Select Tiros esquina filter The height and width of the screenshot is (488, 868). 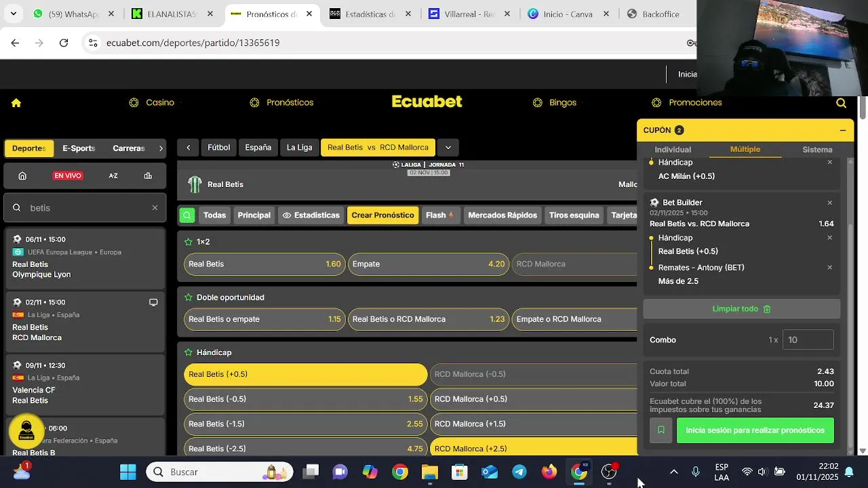[x=574, y=216]
